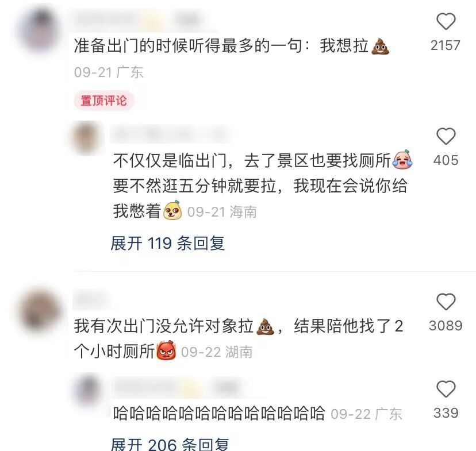
Task: Tap the poop emoji after 我想拉
Action: [x=381, y=47]
